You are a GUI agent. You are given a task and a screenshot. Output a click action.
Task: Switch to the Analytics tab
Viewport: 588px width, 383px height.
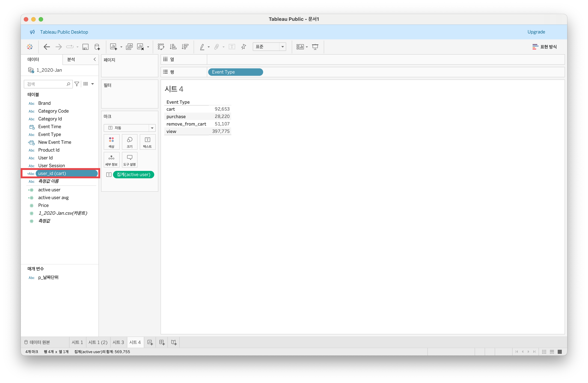71,59
